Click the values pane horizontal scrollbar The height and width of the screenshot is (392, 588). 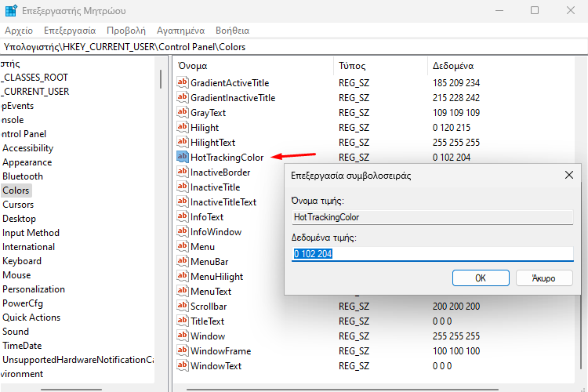coord(343,390)
